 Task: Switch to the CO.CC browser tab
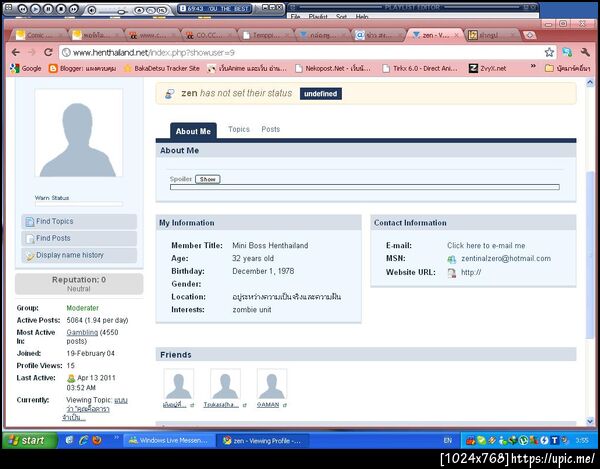coord(209,35)
